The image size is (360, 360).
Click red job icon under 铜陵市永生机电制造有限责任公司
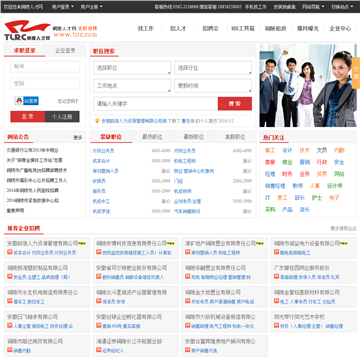(10, 301)
